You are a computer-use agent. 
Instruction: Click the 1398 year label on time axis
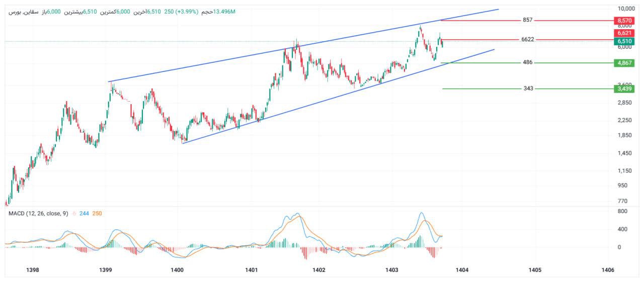[x=32, y=270]
